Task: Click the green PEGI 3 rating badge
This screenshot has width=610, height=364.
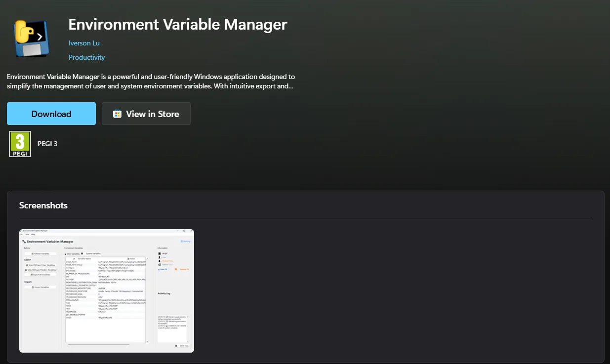Action: pyautogui.click(x=20, y=144)
